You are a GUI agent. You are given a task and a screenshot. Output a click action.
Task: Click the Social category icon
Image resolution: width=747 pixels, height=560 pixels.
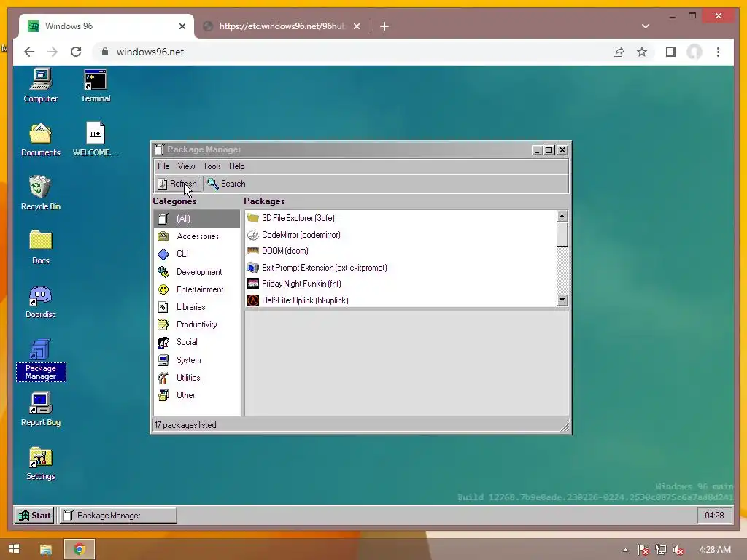163,342
